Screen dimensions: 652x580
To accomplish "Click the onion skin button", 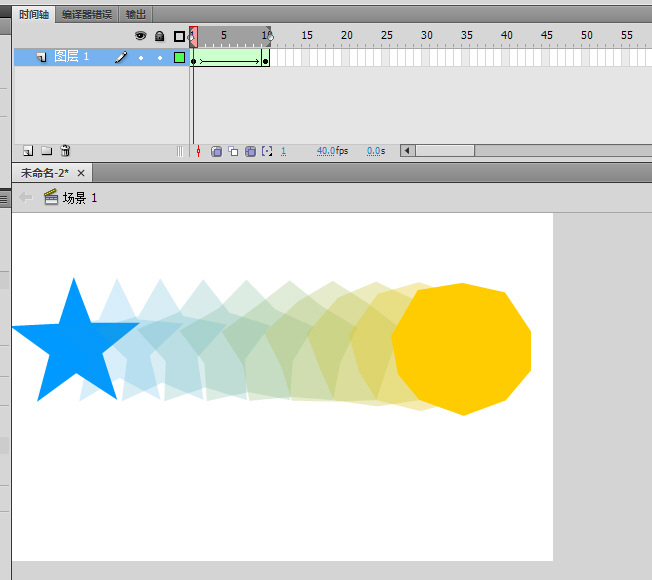I will (x=217, y=151).
